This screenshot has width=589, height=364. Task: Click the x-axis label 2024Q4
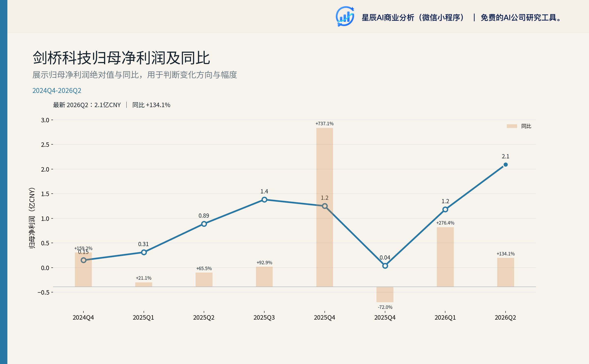click(83, 317)
